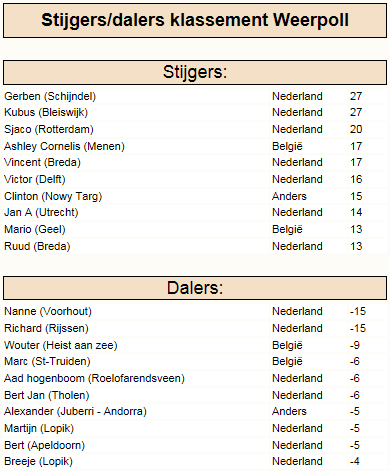Click the -9 score for Wouter
Image resolution: width=390 pixels, height=471 pixels.
(355, 345)
